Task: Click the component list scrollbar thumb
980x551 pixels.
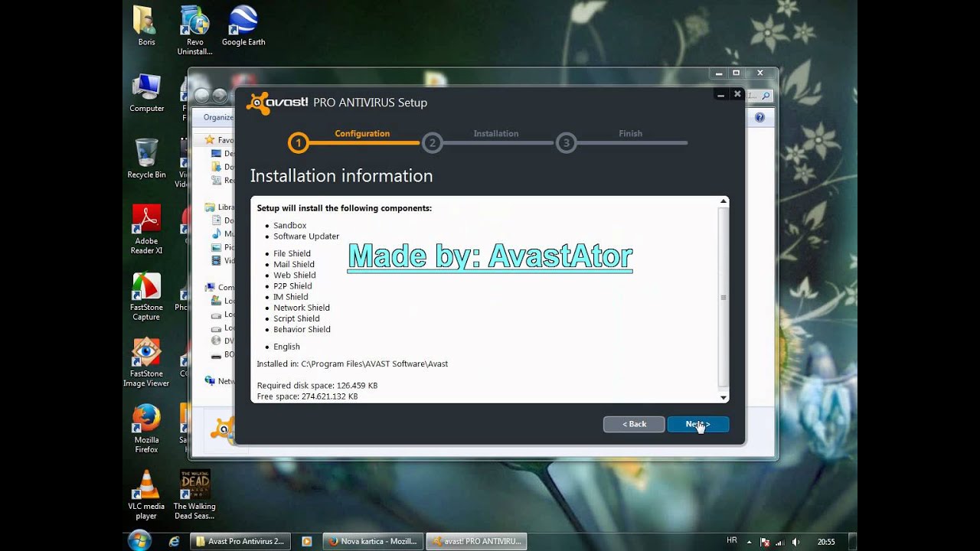Action: (x=723, y=297)
